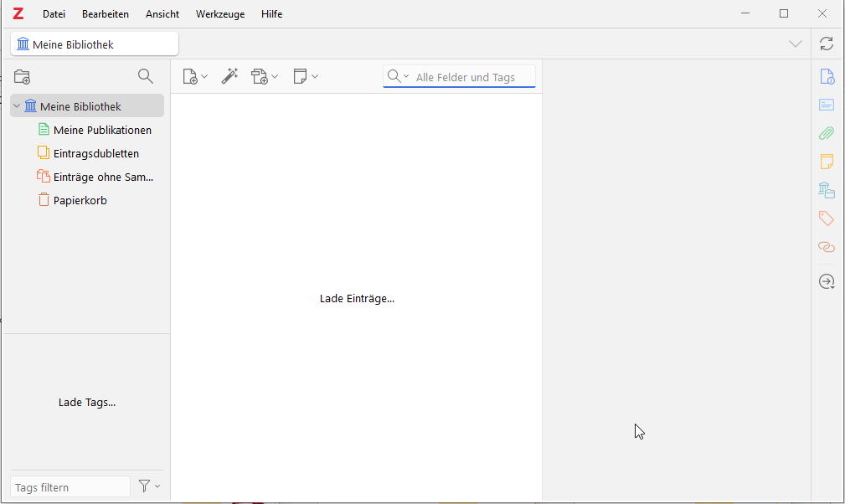This screenshot has width=845, height=504.
Task: Open the search mode dropdown arrow
Action: [x=406, y=76]
